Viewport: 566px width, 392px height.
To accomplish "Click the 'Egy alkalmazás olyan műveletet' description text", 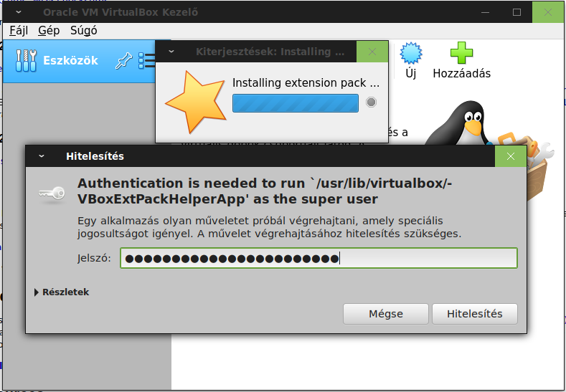I will click(x=269, y=227).
